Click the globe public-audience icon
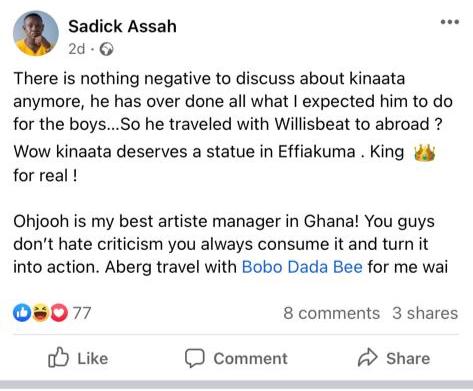 tap(107, 49)
